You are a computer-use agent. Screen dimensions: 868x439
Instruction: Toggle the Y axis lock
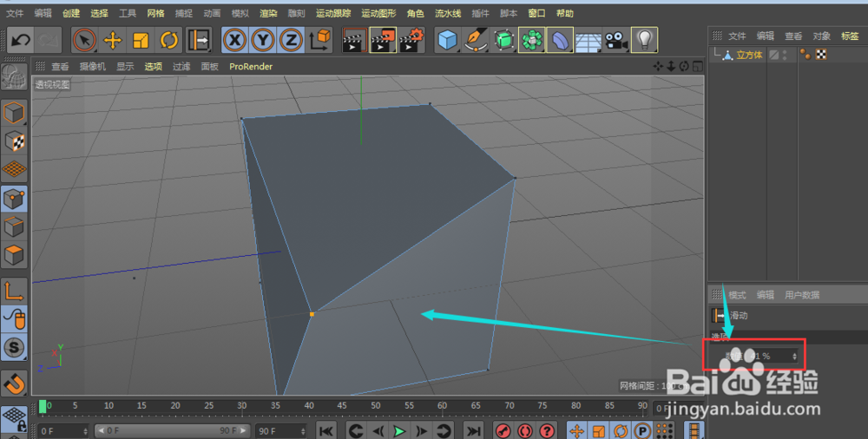262,40
